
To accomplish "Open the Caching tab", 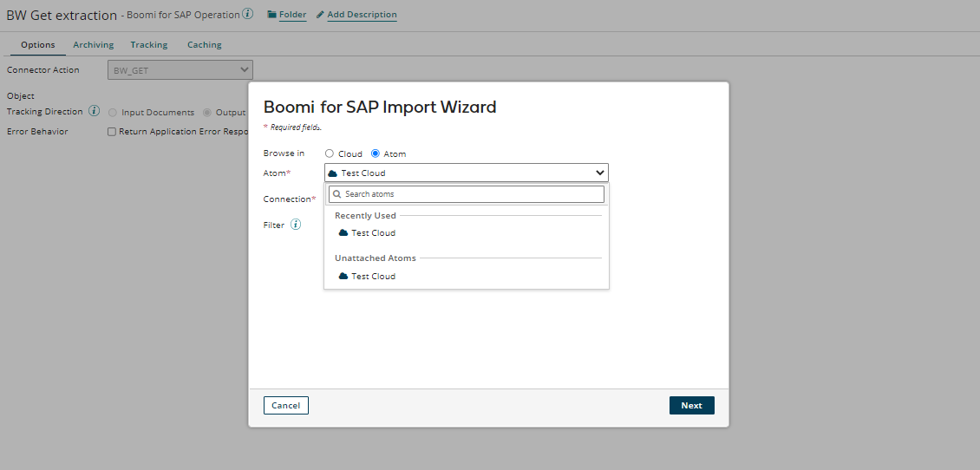I will coord(204,45).
